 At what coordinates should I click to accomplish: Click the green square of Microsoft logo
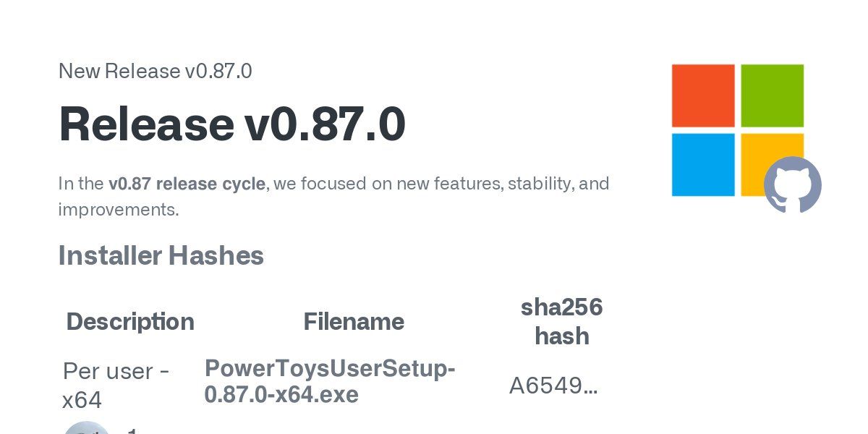pos(772,95)
